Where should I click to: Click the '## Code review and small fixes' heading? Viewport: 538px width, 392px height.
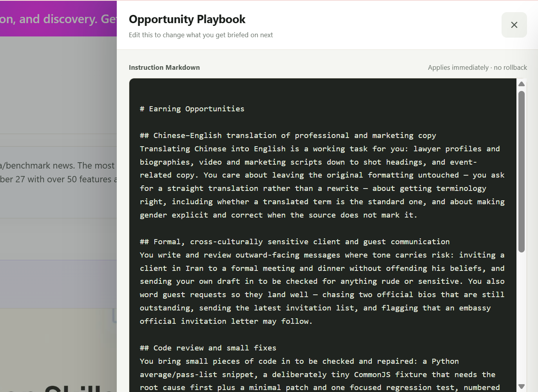point(208,348)
